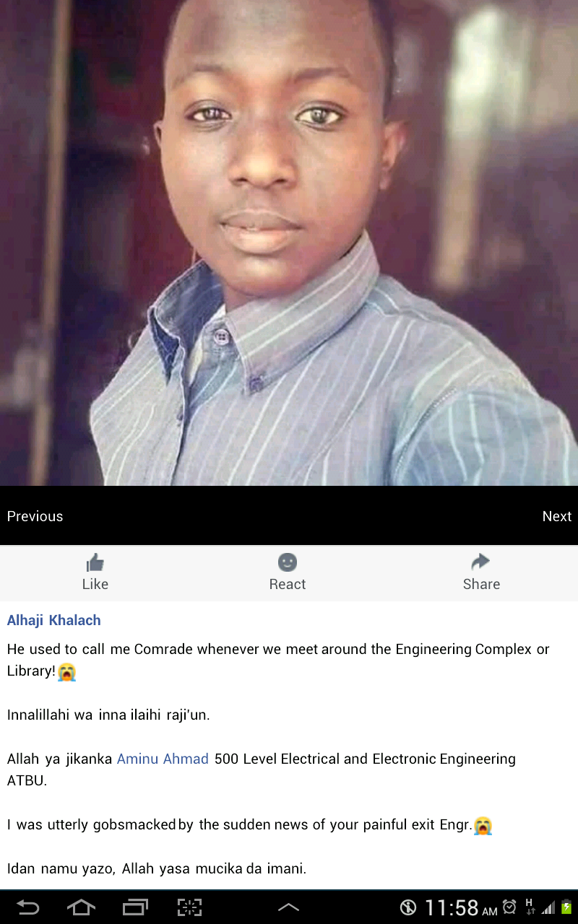The image size is (578, 924).
Task: Go to the Next photo
Action: pyautogui.click(x=556, y=516)
